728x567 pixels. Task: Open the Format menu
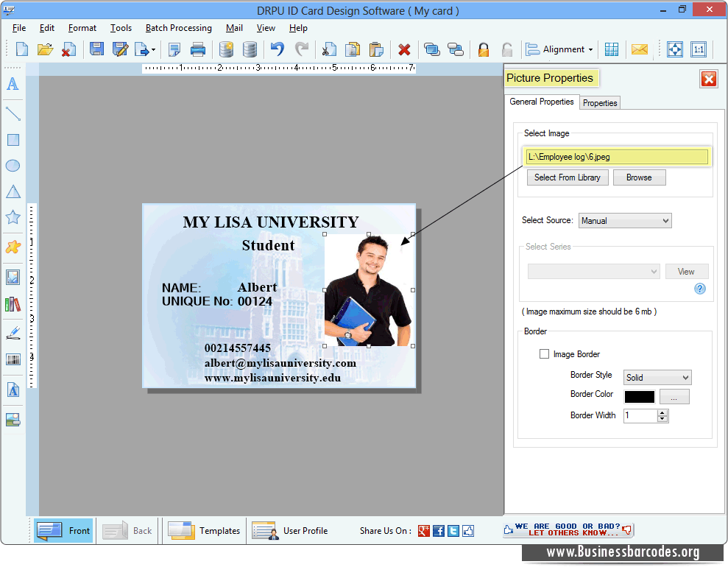tap(82, 28)
